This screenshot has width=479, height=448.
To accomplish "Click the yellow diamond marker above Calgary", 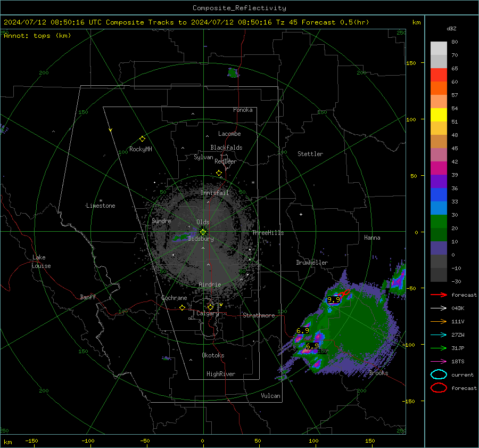I will pos(210,307).
